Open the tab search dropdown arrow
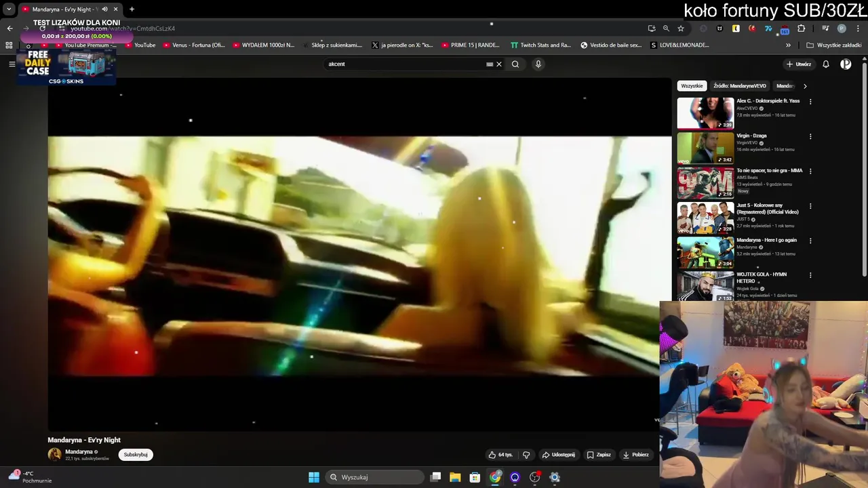The height and width of the screenshot is (488, 868). (x=9, y=9)
